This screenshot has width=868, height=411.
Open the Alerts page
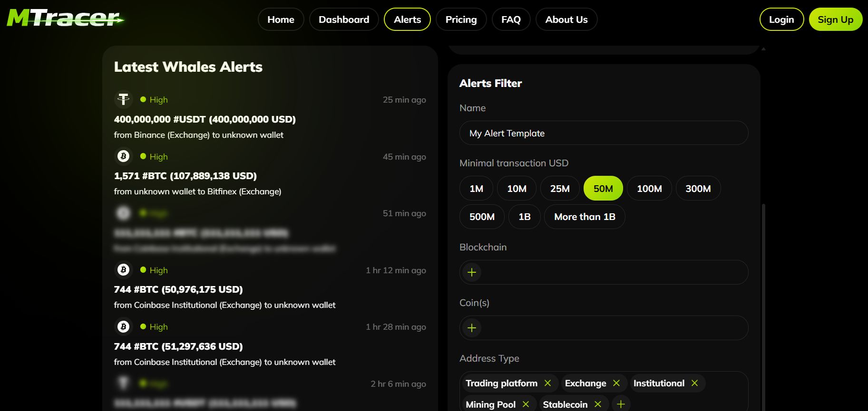pyautogui.click(x=407, y=19)
